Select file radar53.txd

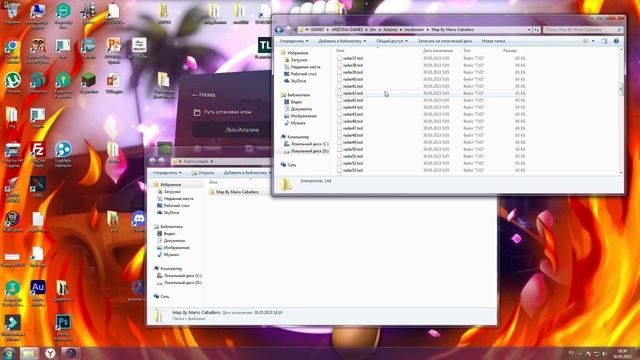click(x=431, y=170)
